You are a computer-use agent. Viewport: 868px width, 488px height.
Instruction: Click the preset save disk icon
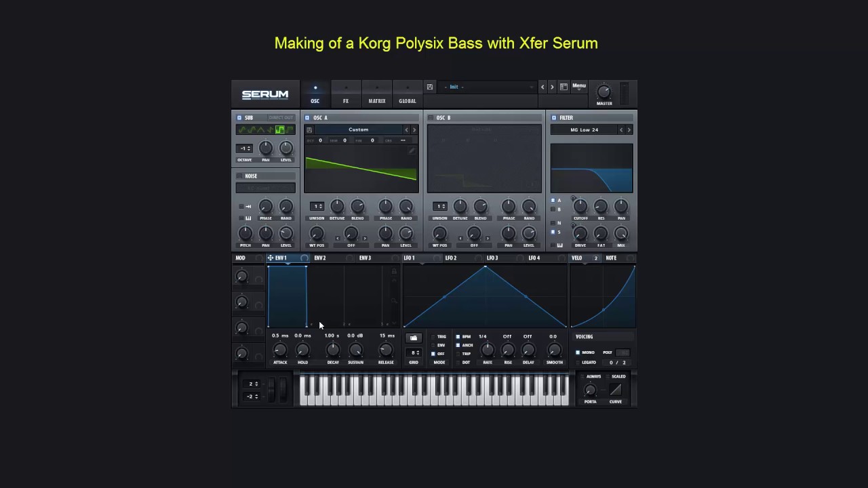point(429,87)
